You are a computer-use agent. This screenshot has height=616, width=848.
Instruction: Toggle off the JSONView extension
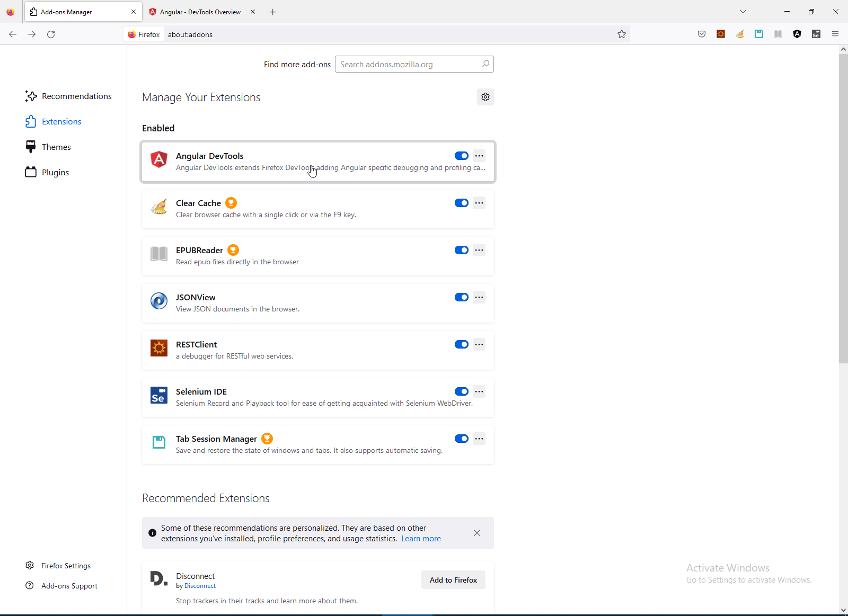pyautogui.click(x=462, y=297)
